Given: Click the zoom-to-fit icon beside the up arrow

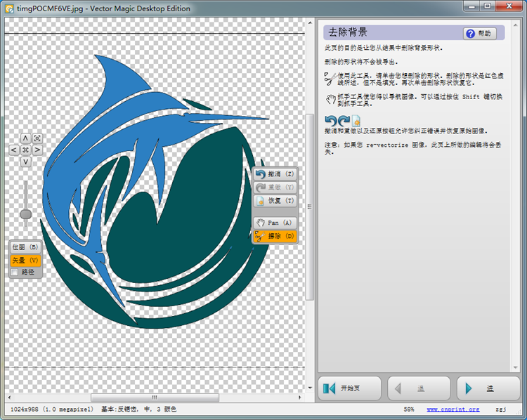Looking at the screenshot, I should click(37, 138).
